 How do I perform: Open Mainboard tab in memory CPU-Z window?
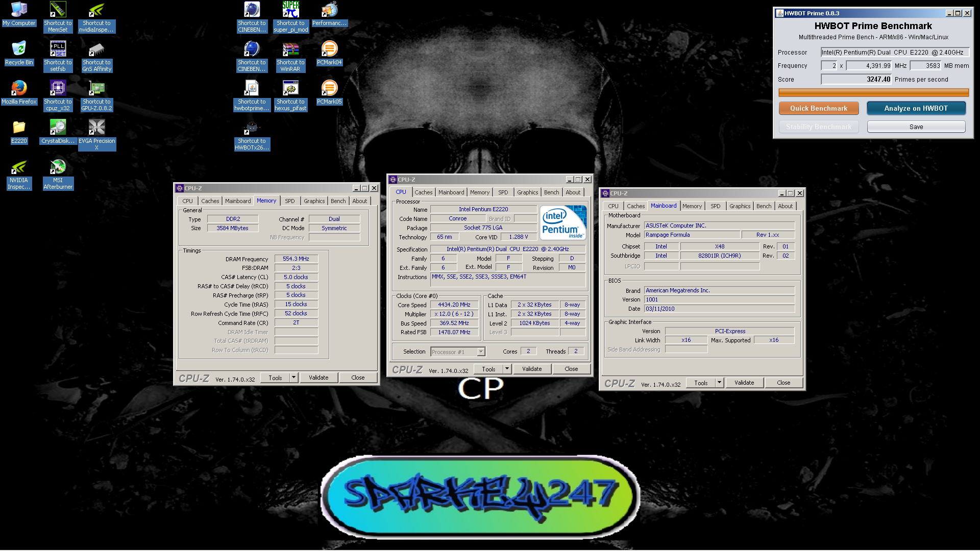[238, 201]
